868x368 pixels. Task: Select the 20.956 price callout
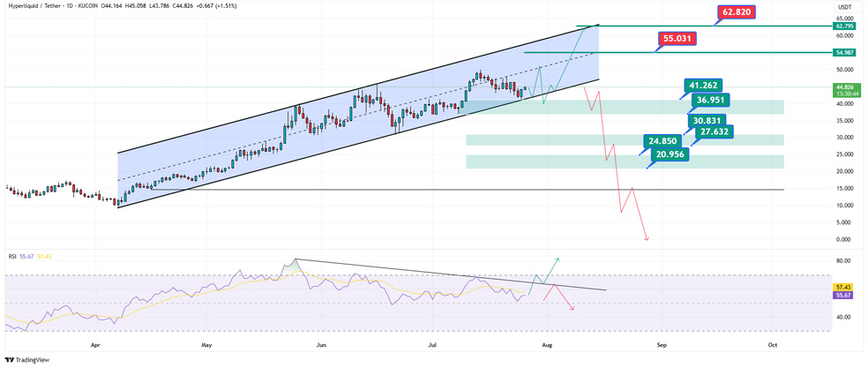(670, 154)
